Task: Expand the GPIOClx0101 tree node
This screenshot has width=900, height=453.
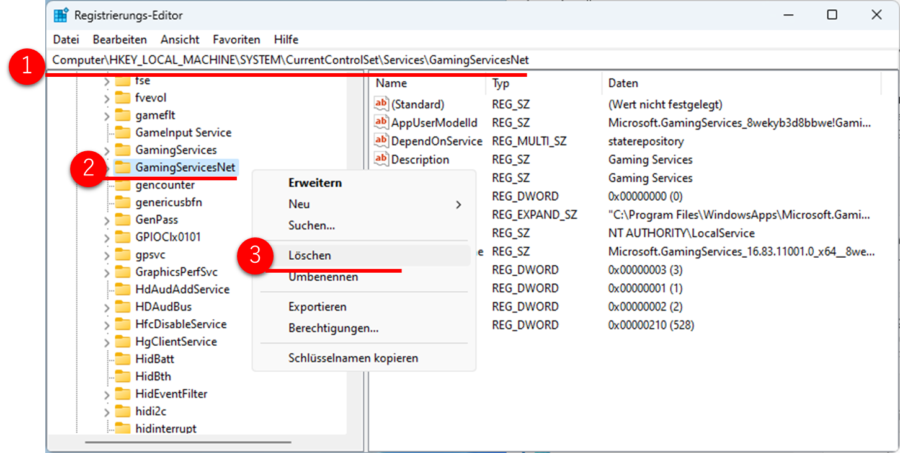Action: click(107, 238)
